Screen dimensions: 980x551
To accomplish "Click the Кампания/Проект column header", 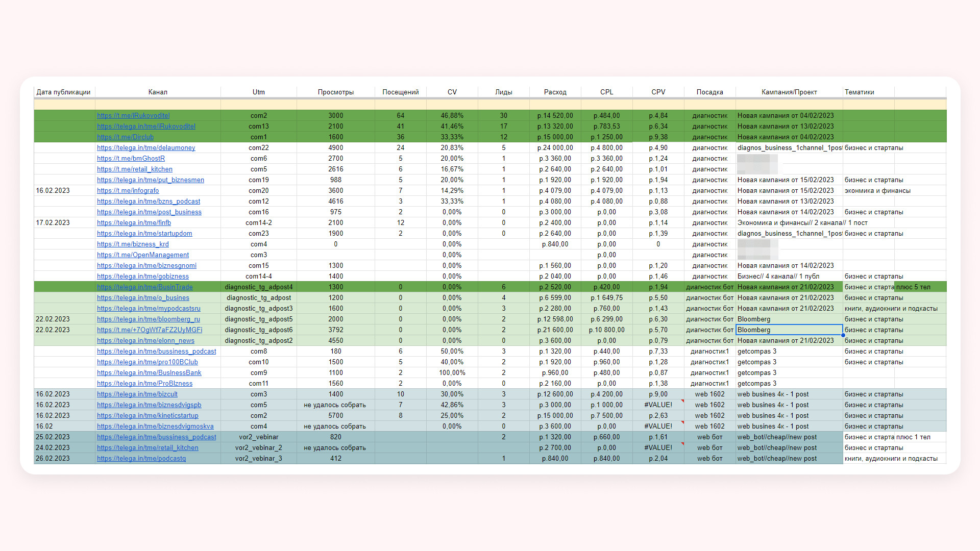I will click(x=789, y=92).
